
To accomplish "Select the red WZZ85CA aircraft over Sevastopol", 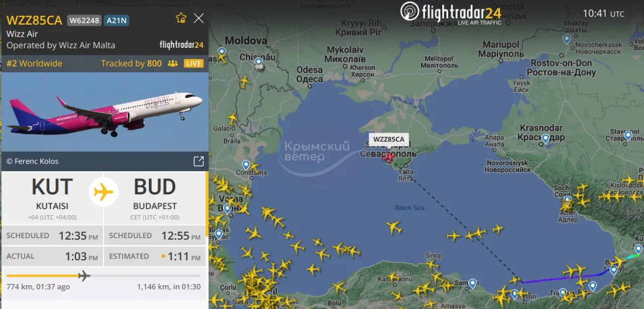I will pyautogui.click(x=388, y=157).
